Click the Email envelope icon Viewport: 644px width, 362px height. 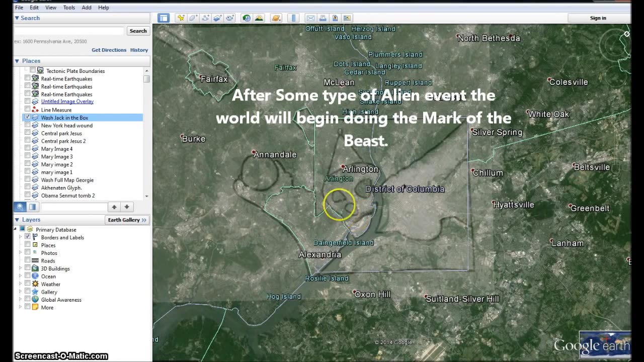pyautogui.click(x=311, y=18)
